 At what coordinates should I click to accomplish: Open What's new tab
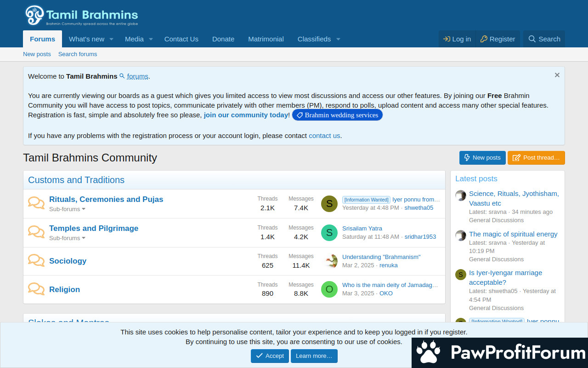click(x=86, y=39)
